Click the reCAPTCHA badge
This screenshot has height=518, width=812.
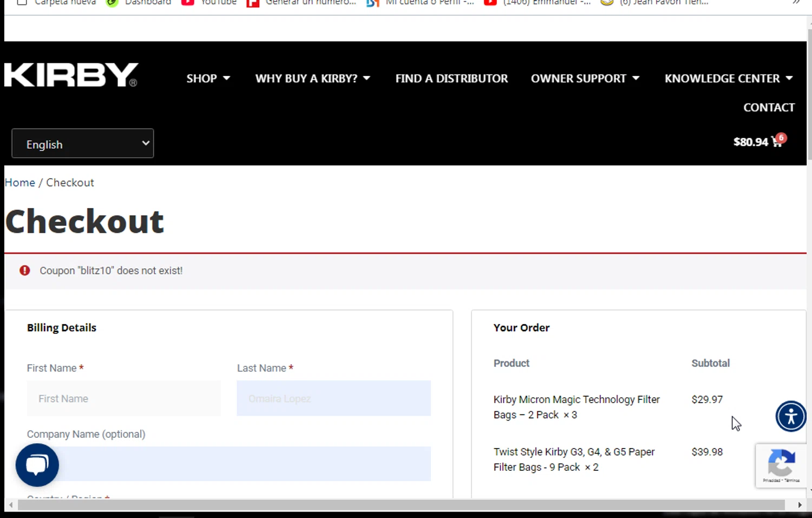click(x=781, y=466)
